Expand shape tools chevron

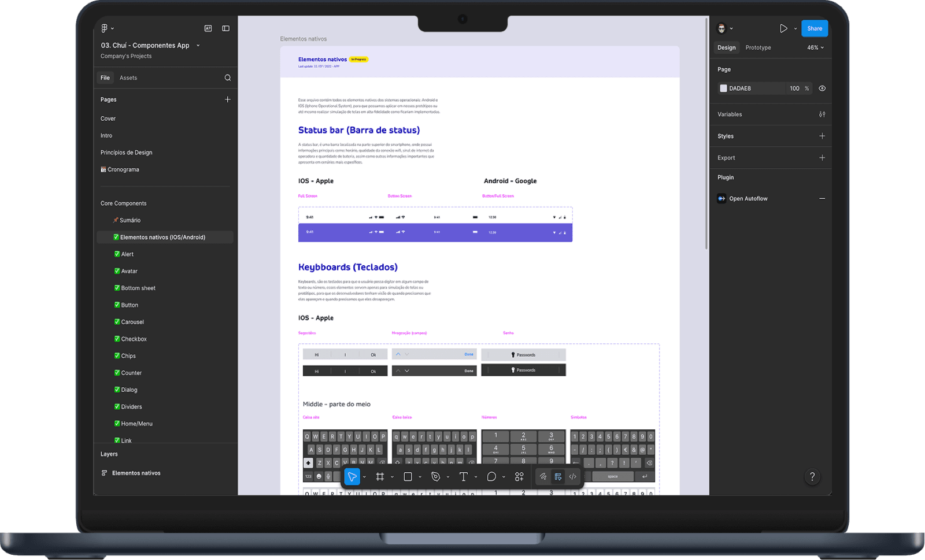click(x=420, y=477)
